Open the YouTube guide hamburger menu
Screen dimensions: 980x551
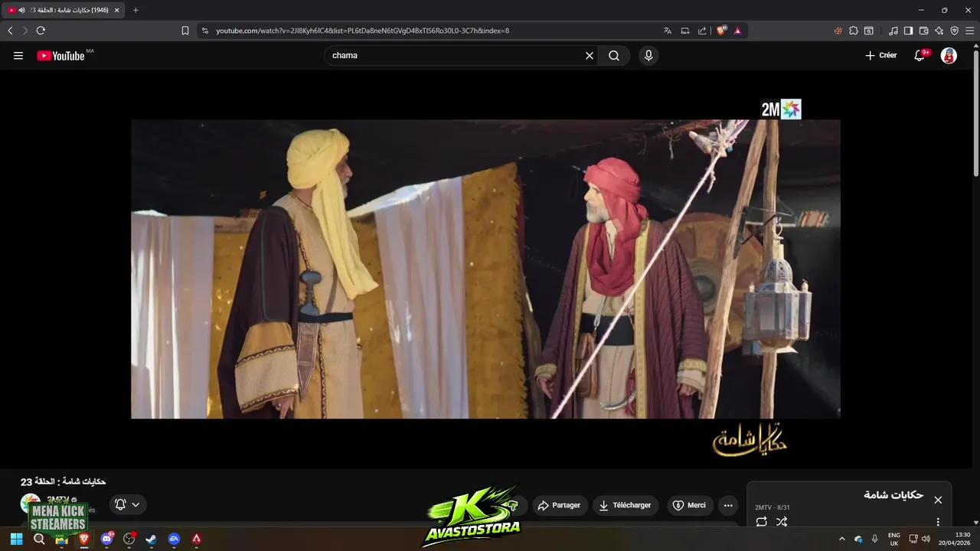click(18, 55)
